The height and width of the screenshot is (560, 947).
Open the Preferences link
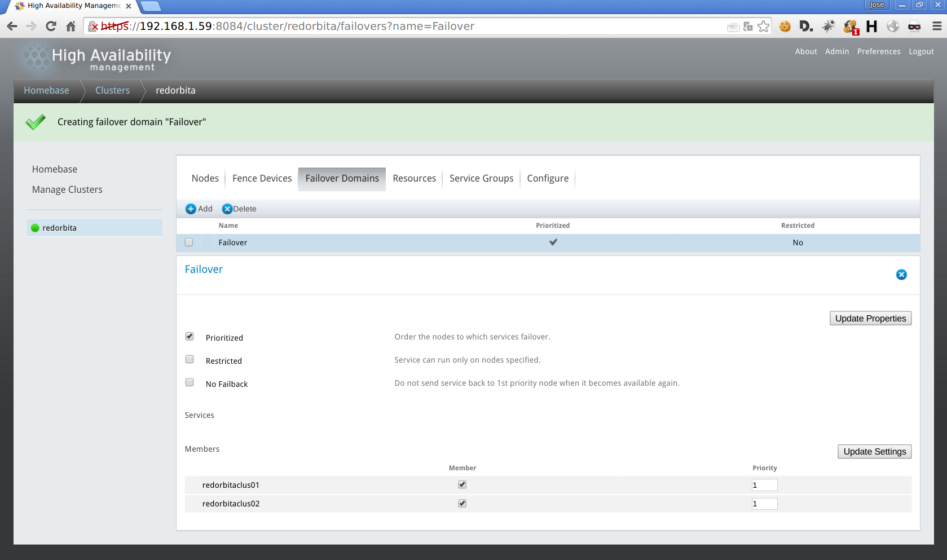pyautogui.click(x=878, y=51)
